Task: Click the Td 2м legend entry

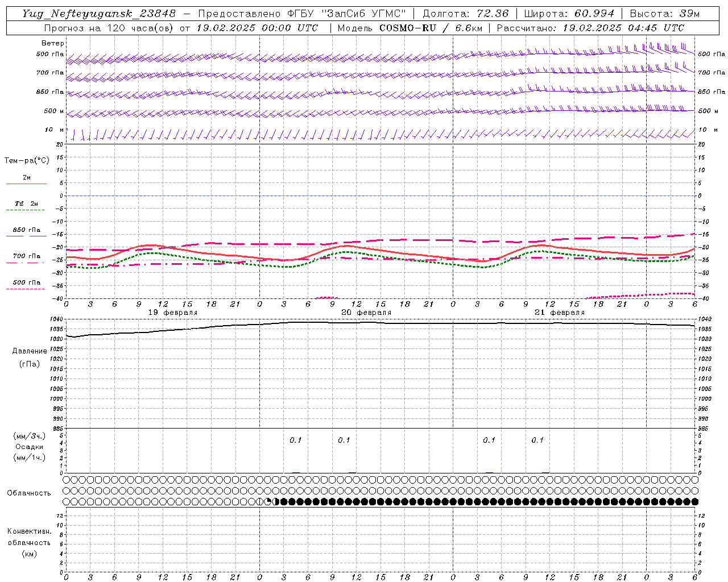Action: 27,203
